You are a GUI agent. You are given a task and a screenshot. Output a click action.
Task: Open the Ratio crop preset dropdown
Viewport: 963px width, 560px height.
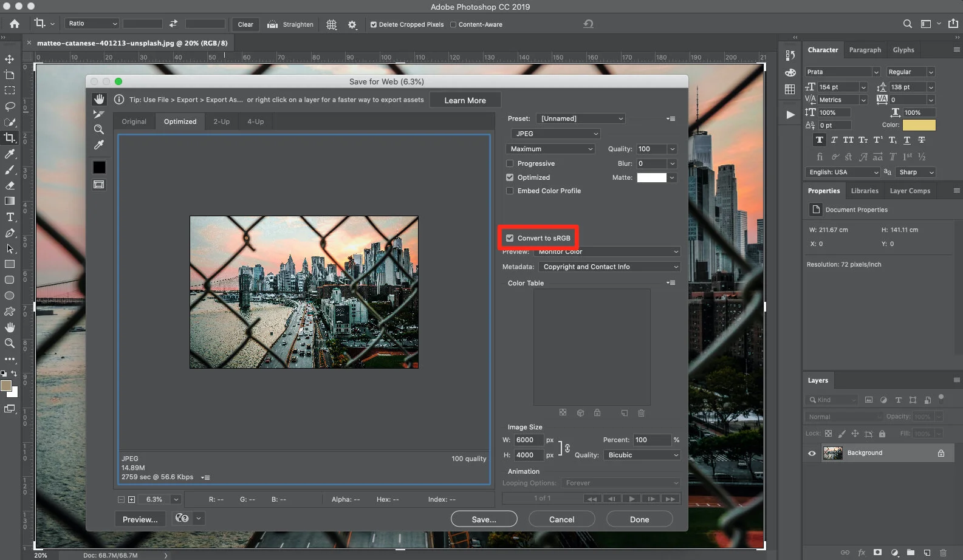click(92, 24)
